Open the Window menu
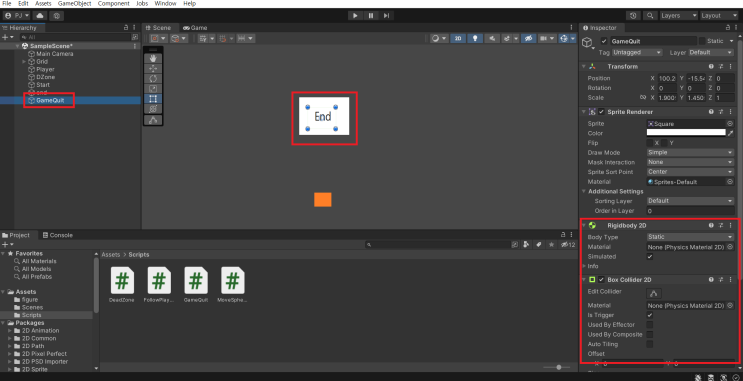This screenshot has width=743, height=381. coord(165,3)
